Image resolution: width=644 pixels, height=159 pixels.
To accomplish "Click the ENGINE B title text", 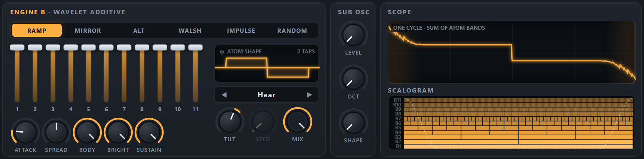I will pos(28,12).
